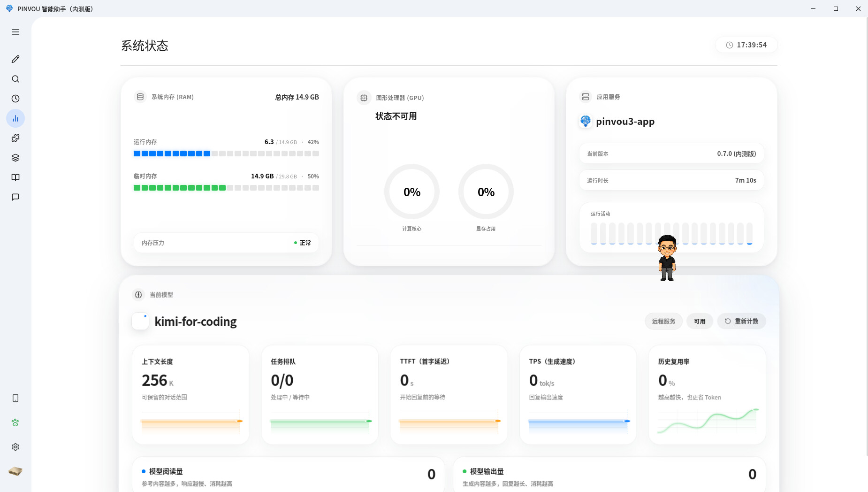Click the clock icon beside 17:39:54
Image resolution: width=868 pixels, height=492 pixels.
click(730, 45)
